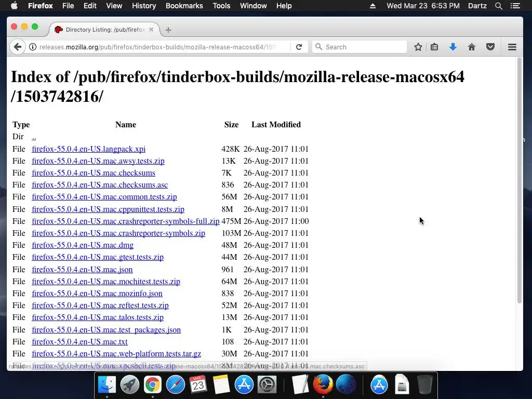Screen dimensions: 532x399
Task: Show site information icon in address bar
Action: point(33,47)
